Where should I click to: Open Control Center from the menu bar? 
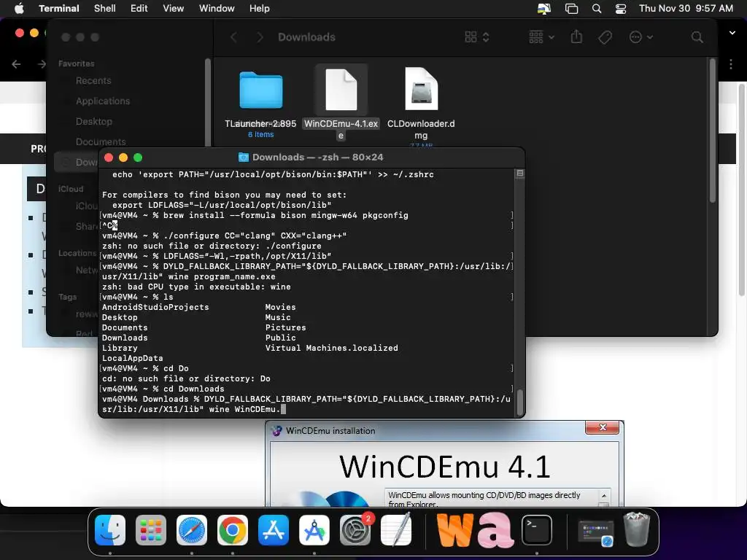pyautogui.click(x=620, y=9)
